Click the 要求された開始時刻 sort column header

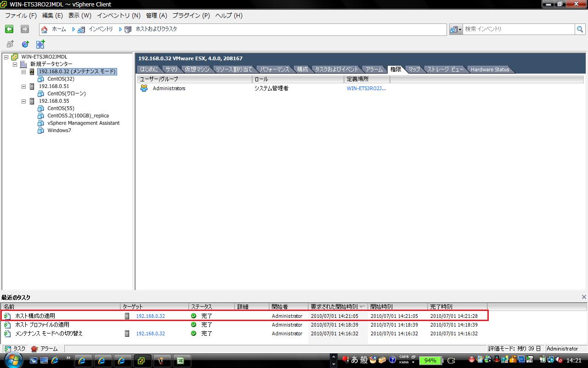(338, 307)
